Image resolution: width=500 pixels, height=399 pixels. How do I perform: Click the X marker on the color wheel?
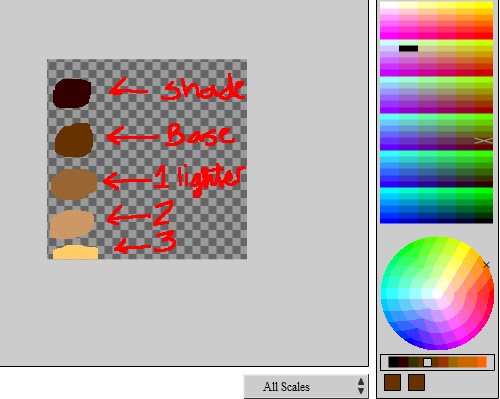pos(486,265)
